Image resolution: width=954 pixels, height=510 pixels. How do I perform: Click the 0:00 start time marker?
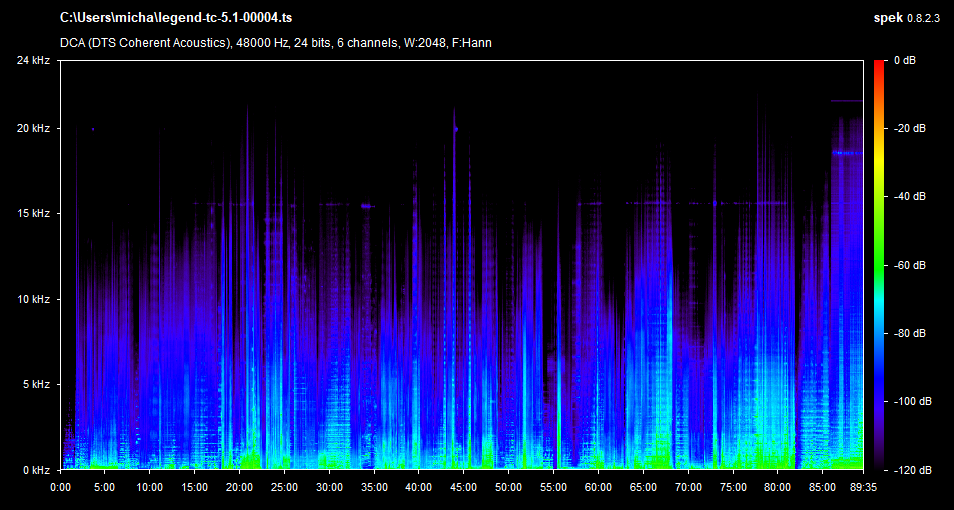pyautogui.click(x=60, y=487)
